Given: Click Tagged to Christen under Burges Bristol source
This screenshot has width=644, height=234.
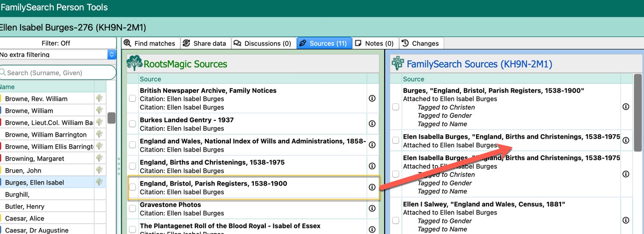Looking at the screenshot, I should pos(446,107).
